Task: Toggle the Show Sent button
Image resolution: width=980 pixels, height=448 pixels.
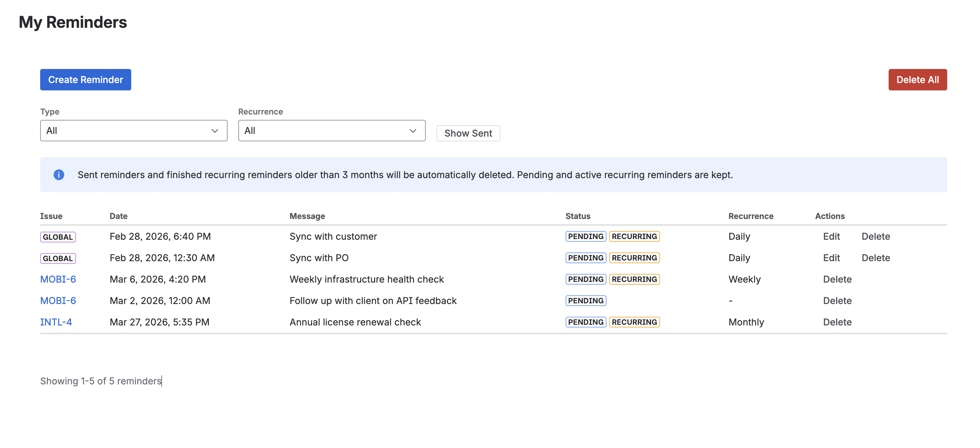Action: (468, 133)
